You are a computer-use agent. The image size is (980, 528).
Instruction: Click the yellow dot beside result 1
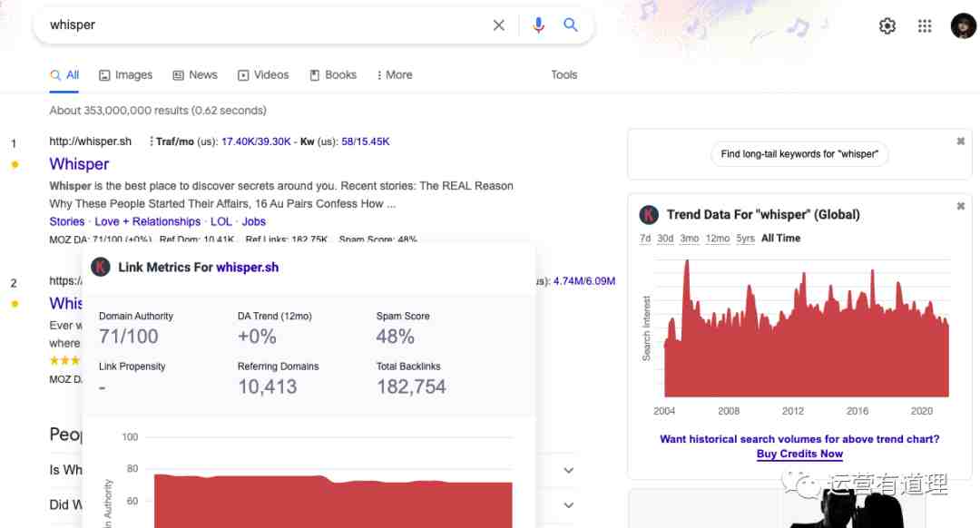tap(15, 165)
